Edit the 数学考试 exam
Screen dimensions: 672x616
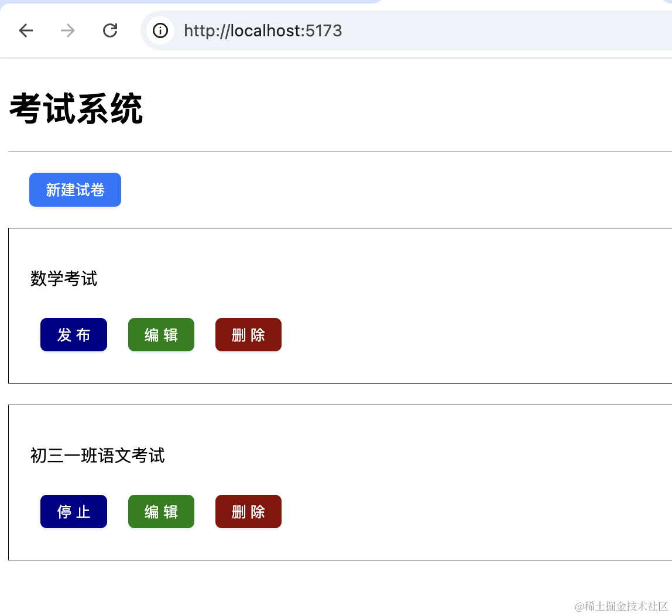pos(161,335)
